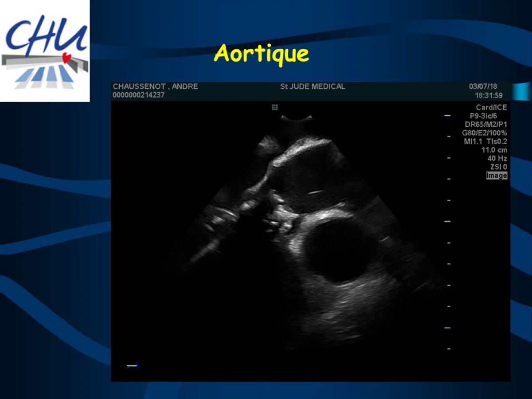Click the 40 Hz frame rate
The image size is (532, 399).
[497, 158]
